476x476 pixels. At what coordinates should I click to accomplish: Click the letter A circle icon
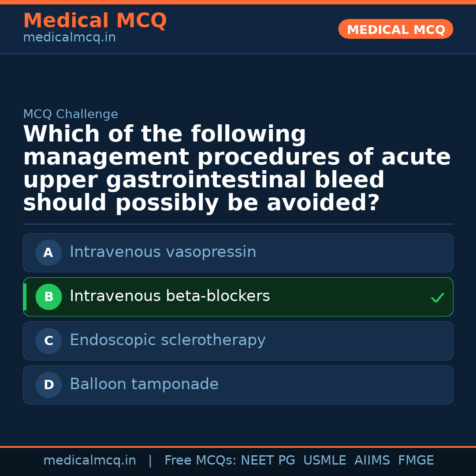pos(48,253)
